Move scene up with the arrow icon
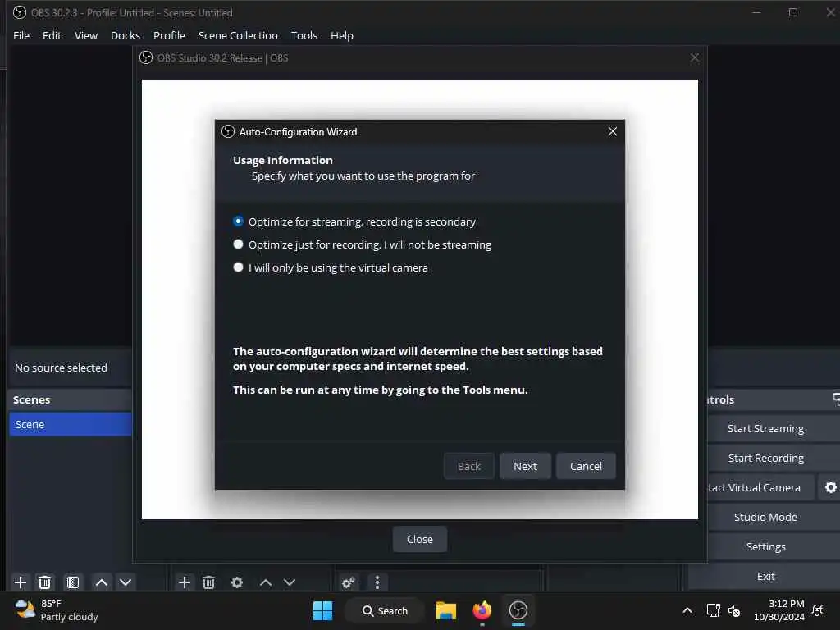 pyautogui.click(x=101, y=582)
